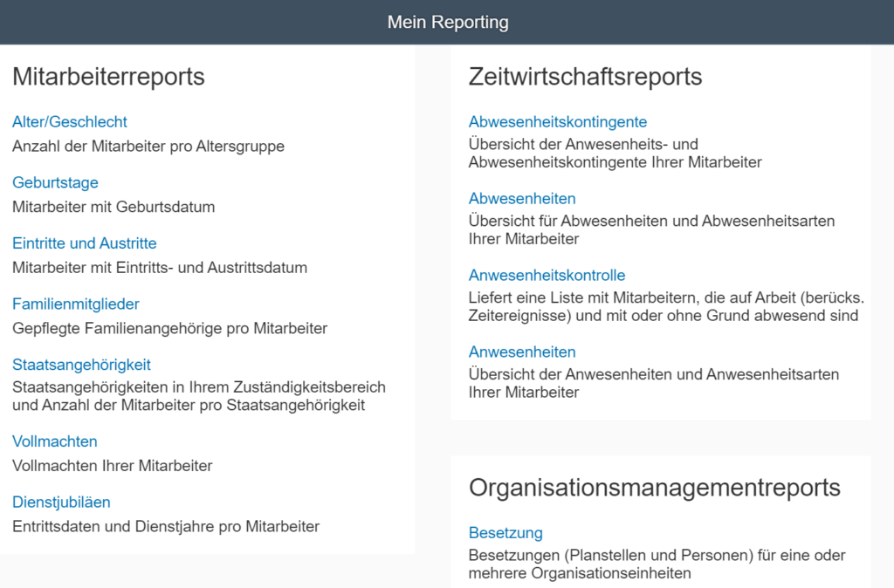Click the Mitarbeiterreports section heading
Viewport: 894px width, 588px height.
(x=108, y=77)
